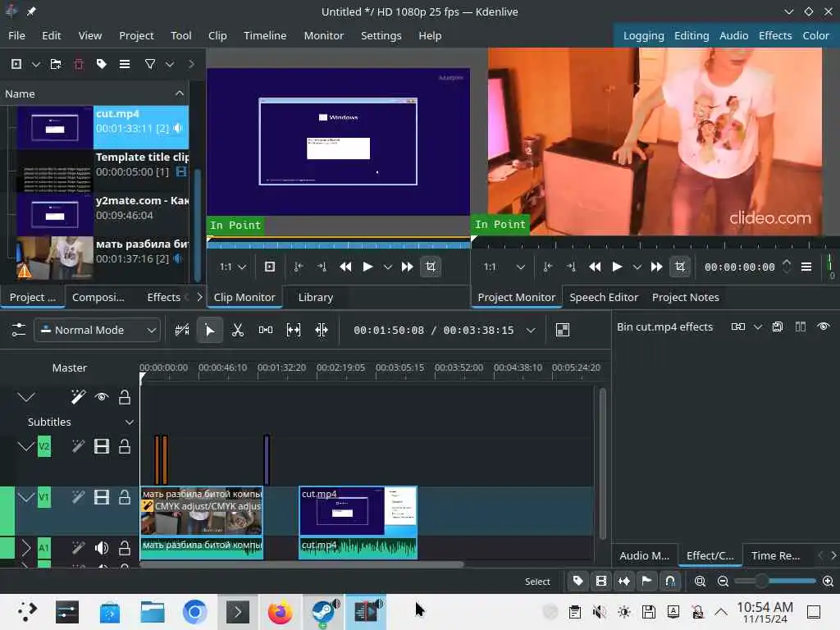Play in the Project Monitor
This screenshot has height=630, width=840.
tap(617, 267)
